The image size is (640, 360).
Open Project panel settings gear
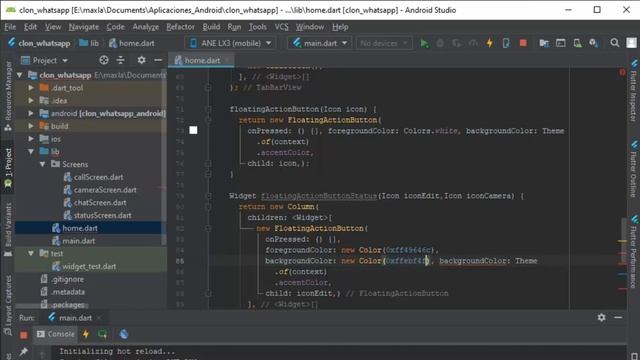pyautogui.click(x=141, y=60)
